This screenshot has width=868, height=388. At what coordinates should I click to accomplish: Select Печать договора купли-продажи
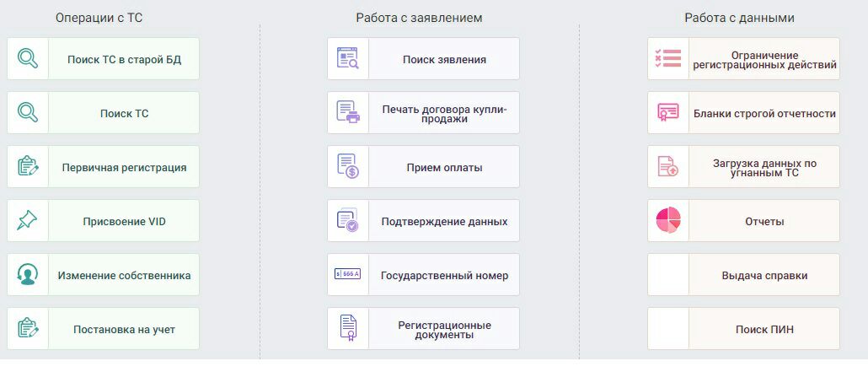(424, 112)
